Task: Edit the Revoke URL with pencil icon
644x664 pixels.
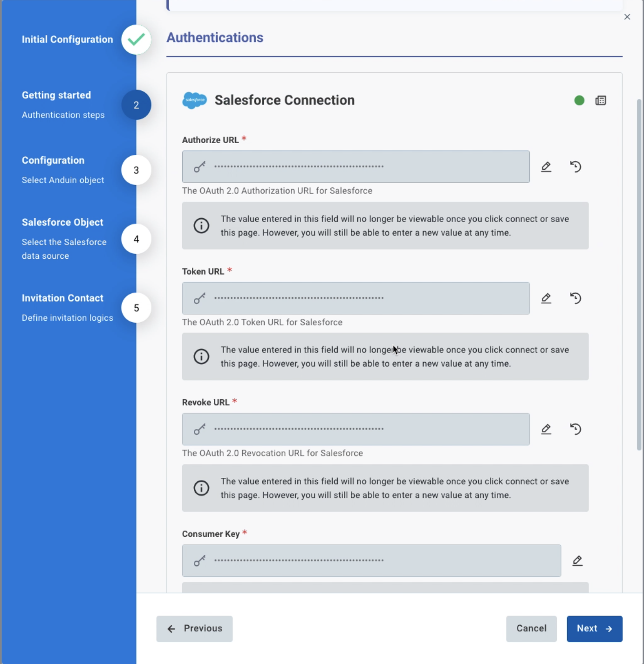Action: point(546,429)
